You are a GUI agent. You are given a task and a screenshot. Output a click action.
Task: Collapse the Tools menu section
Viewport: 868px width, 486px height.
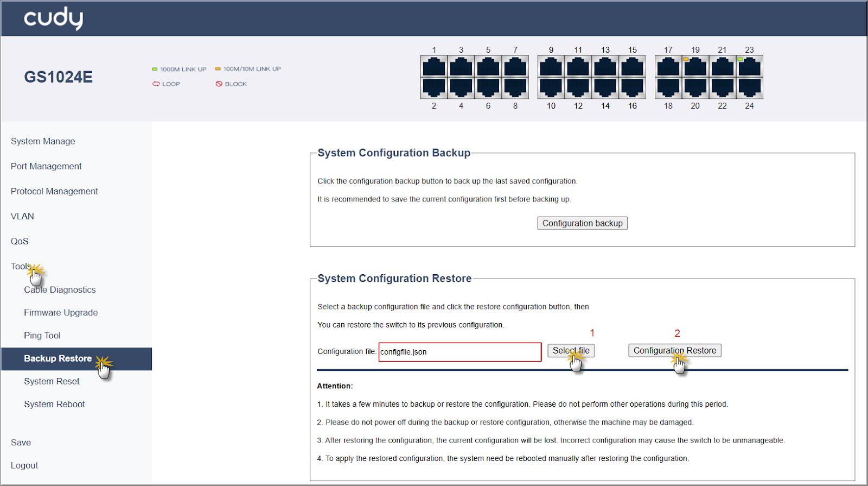(x=21, y=266)
